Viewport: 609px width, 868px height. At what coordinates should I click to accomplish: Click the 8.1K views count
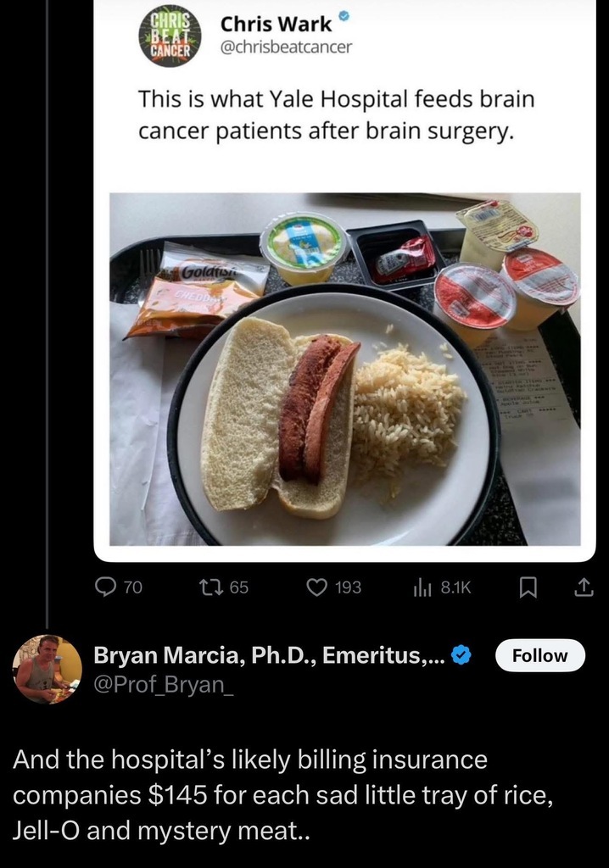pyautogui.click(x=455, y=587)
